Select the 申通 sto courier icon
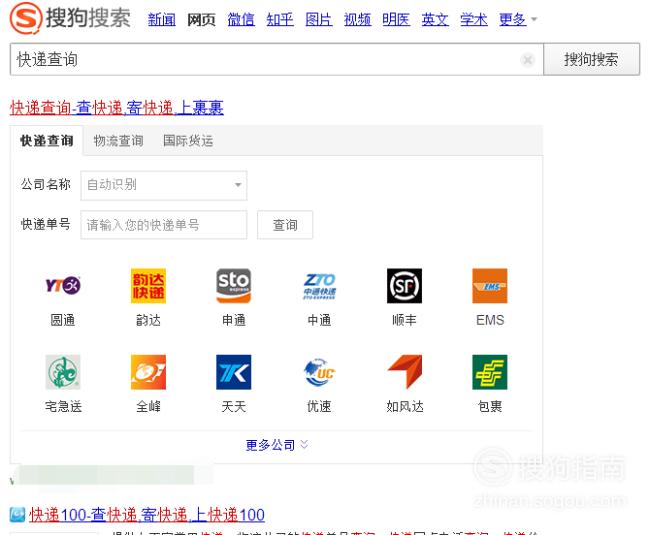The image size is (650, 535). tap(234, 286)
